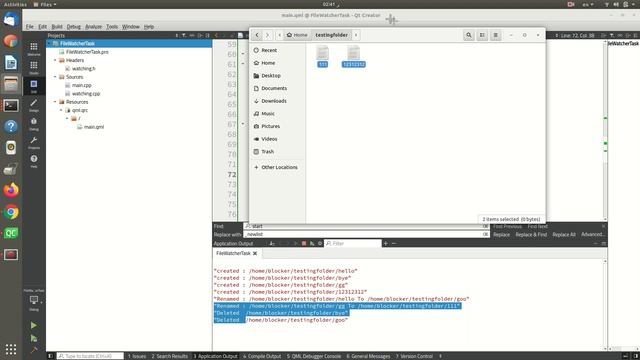640x360 pixels.
Task: Open Trash in Files sidebar
Action: pos(267,151)
